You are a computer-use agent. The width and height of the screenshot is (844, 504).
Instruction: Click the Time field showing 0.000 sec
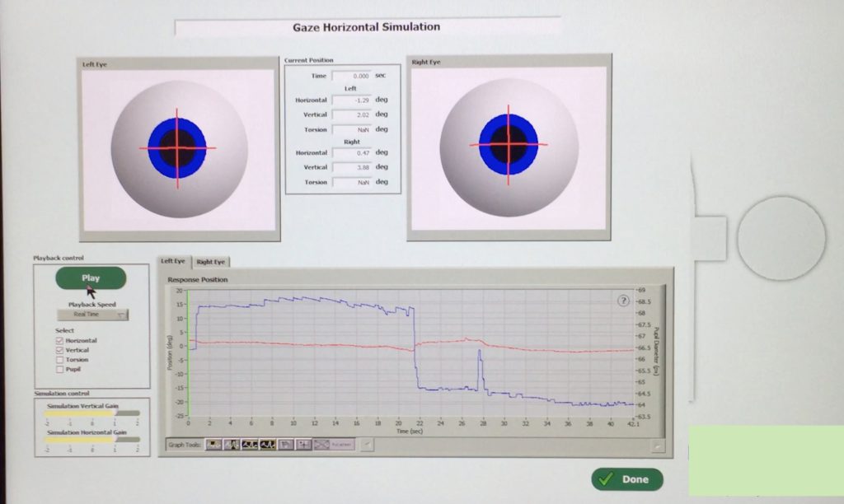353,75
